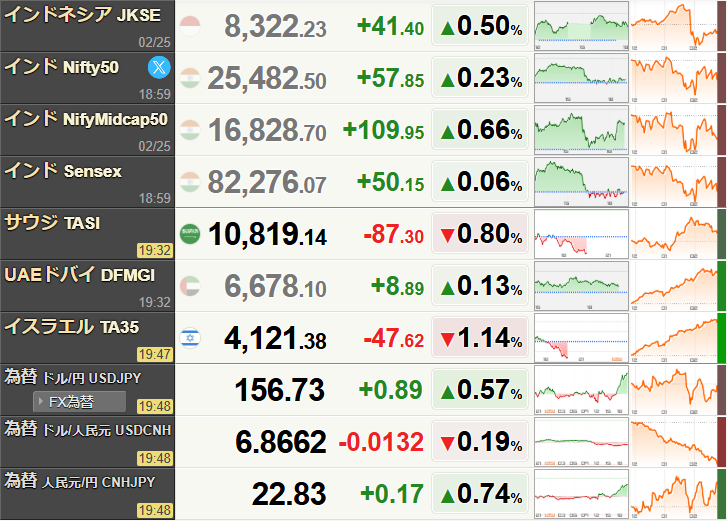The height and width of the screenshot is (521, 727).
Task: Click the DFMGI intraday chart thumbnail
Action: pyautogui.click(x=581, y=286)
